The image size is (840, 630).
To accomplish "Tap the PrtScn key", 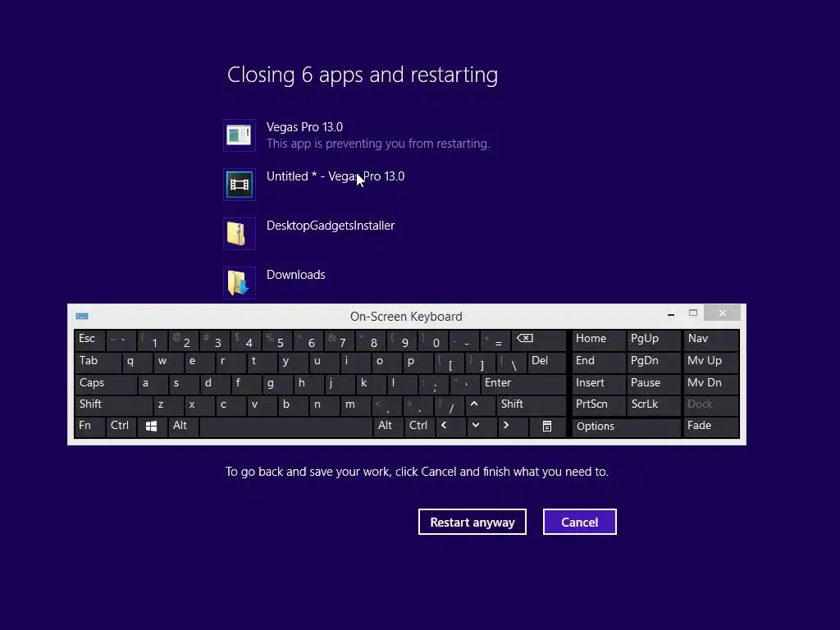I will 598,405.
